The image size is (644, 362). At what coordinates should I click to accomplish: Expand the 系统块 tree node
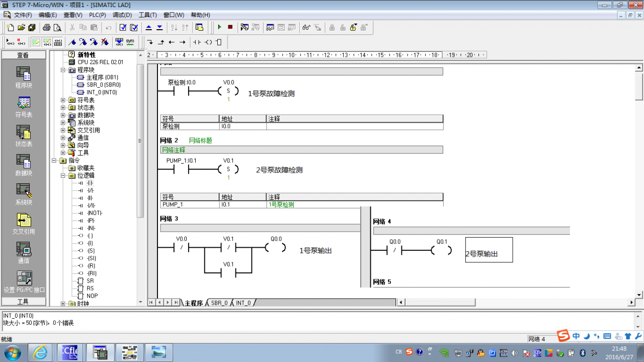(x=63, y=123)
